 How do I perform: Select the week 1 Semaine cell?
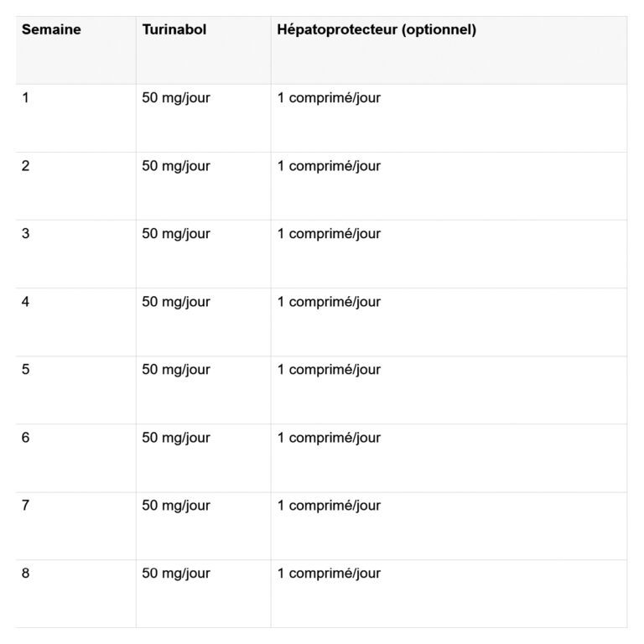pyautogui.click(x=26, y=98)
